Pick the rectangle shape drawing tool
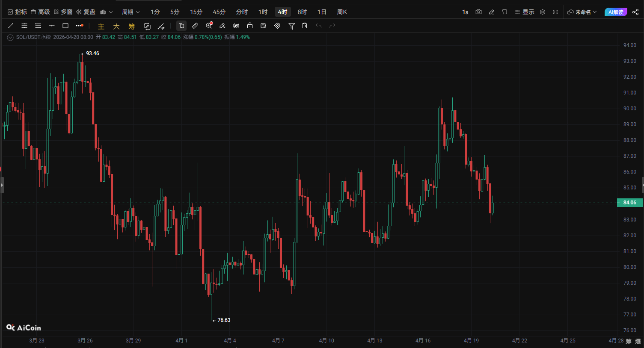Viewport: 644px width, 348px height. click(x=65, y=26)
